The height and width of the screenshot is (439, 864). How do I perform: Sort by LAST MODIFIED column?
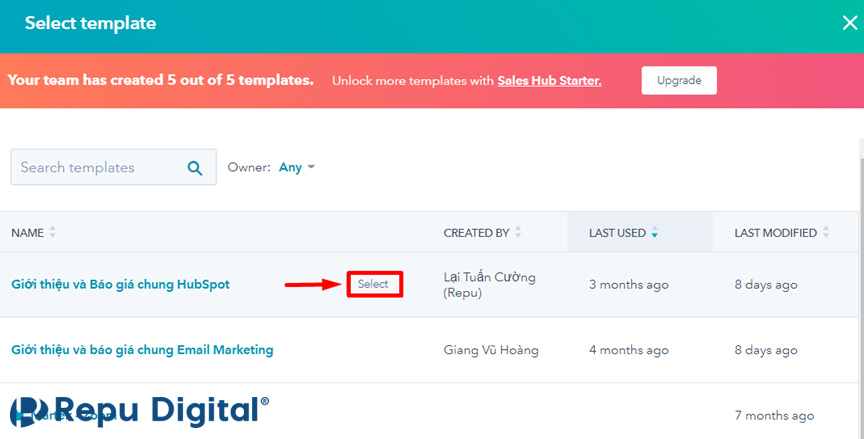pos(781,232)
